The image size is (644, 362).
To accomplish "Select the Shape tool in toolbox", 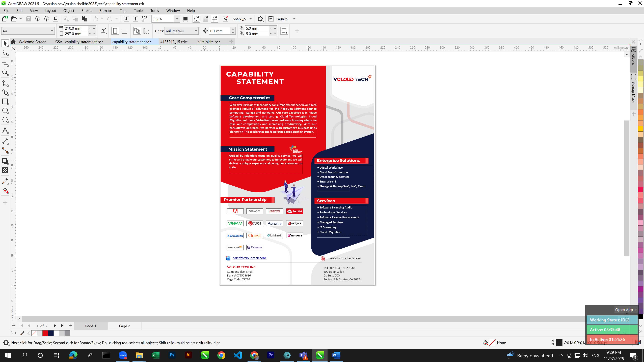I will 5,52.
